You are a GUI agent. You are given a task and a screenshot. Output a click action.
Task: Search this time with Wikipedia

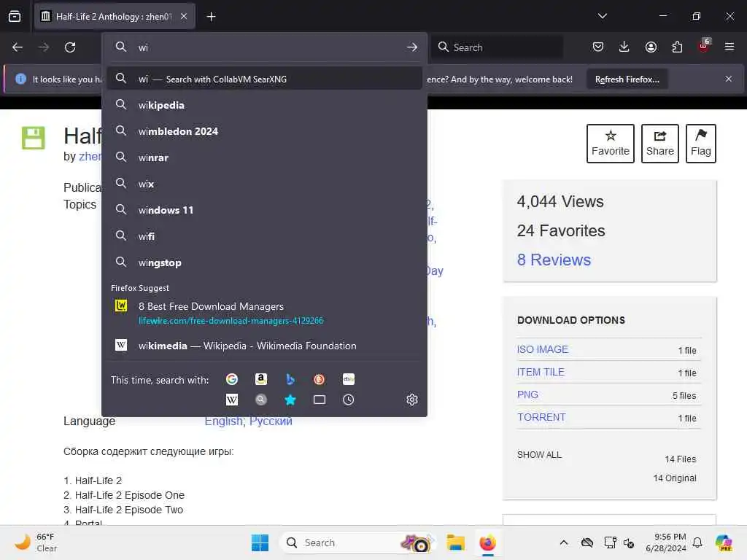[231, 400]
